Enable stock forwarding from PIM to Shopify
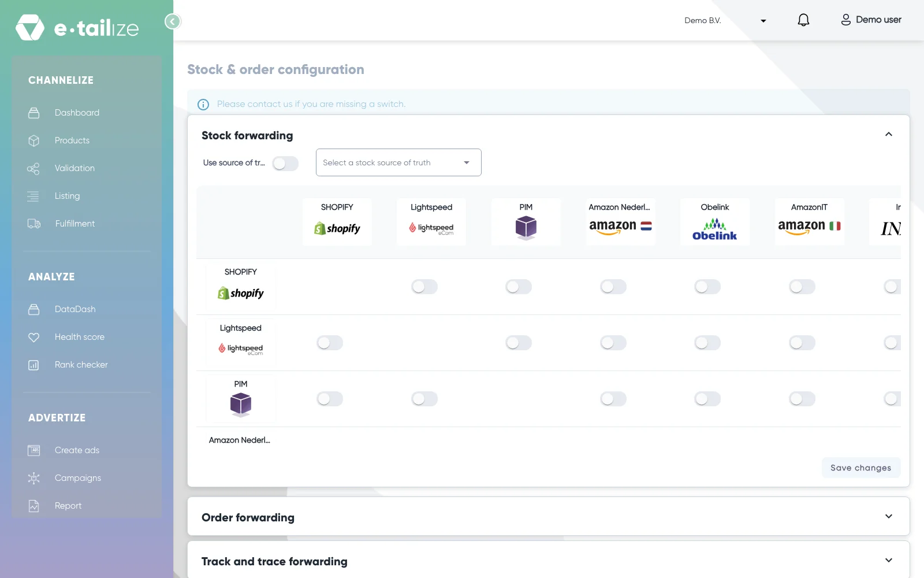 (330, 399)
